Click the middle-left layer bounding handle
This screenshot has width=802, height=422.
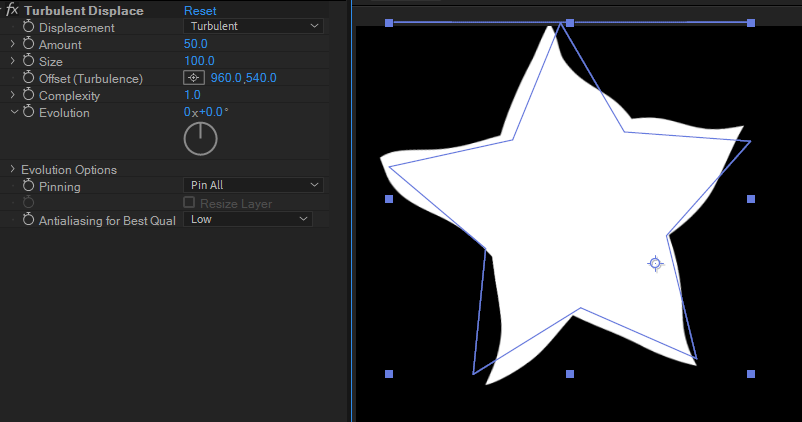(389, 199)
